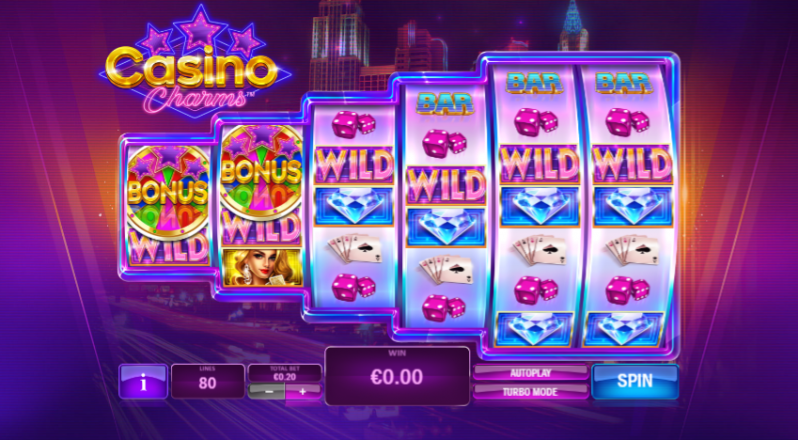Open the info paytable button
Screen dimensions: 798x440
143,382
